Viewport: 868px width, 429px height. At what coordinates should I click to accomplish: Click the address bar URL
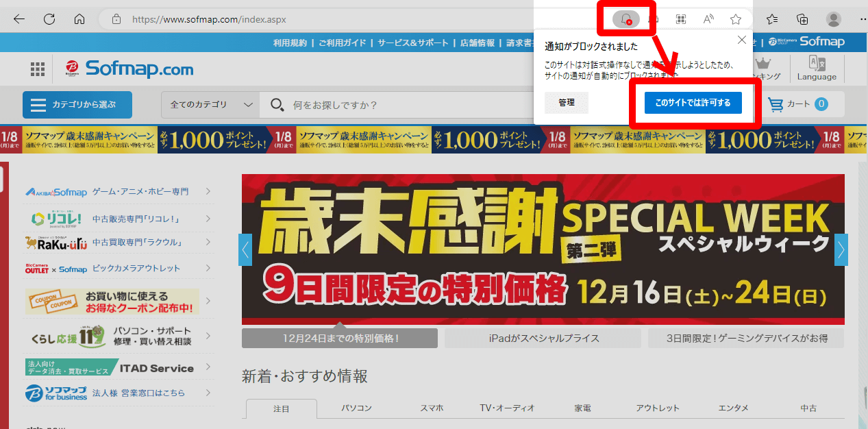coord(209,19)
